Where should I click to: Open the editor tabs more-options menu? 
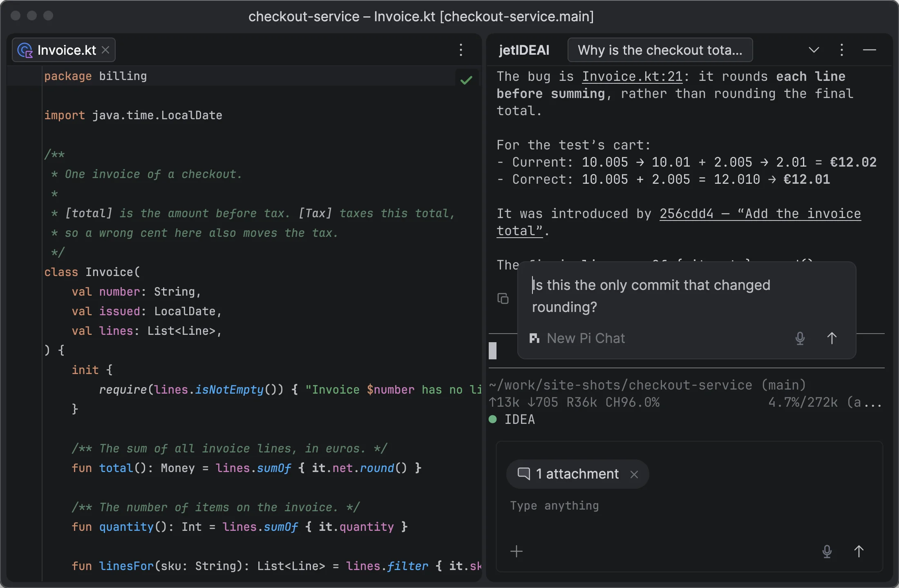click(x=461, y=50)
